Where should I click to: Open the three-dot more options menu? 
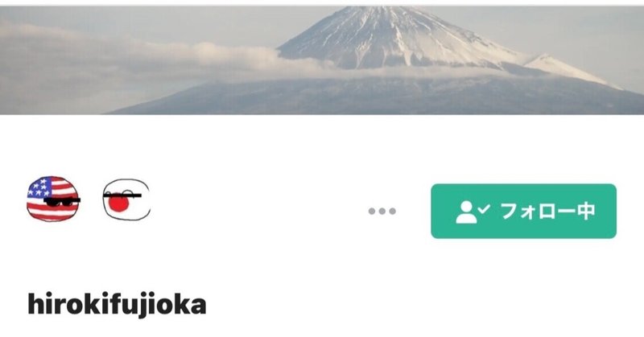coord(382,211)
